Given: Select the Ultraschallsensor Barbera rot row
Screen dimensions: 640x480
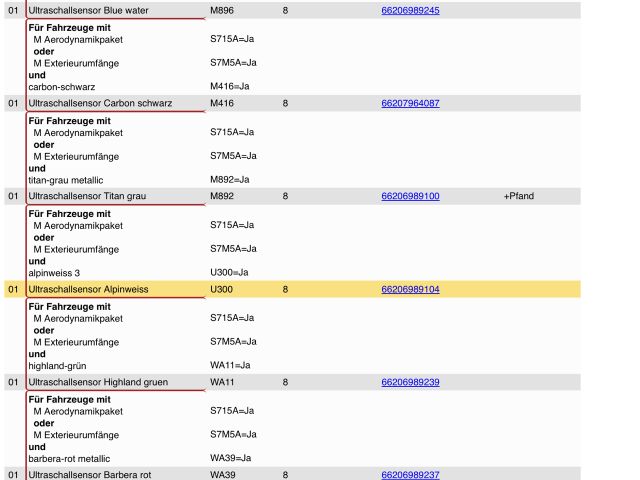Looking at the screenshot, I should 90,474.
